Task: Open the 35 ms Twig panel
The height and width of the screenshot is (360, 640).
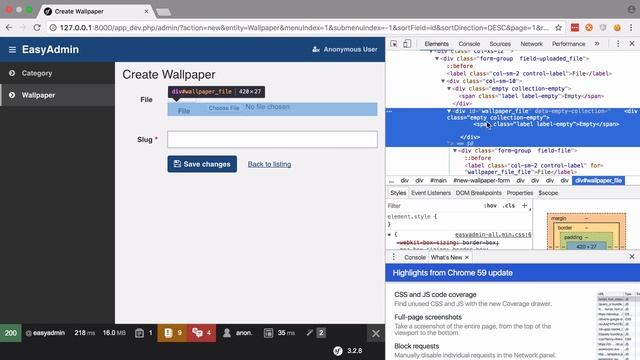Action: click(x=280, y=333)
